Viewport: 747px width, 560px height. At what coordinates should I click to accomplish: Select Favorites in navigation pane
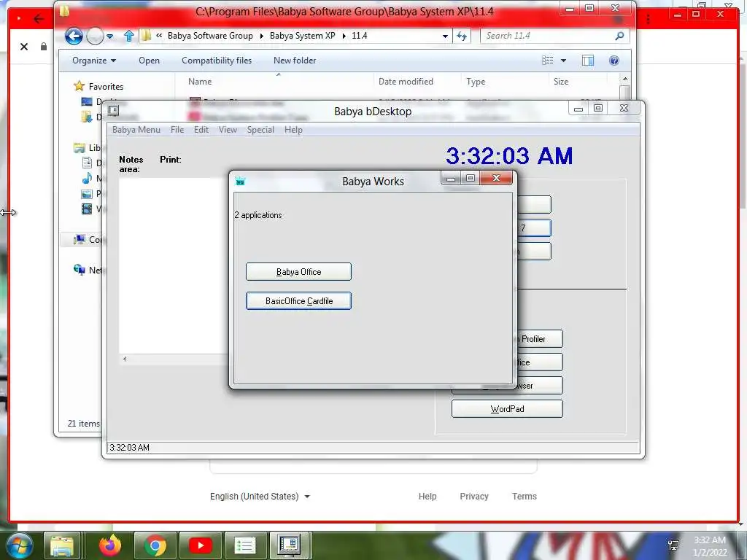(x=105, y=87)
